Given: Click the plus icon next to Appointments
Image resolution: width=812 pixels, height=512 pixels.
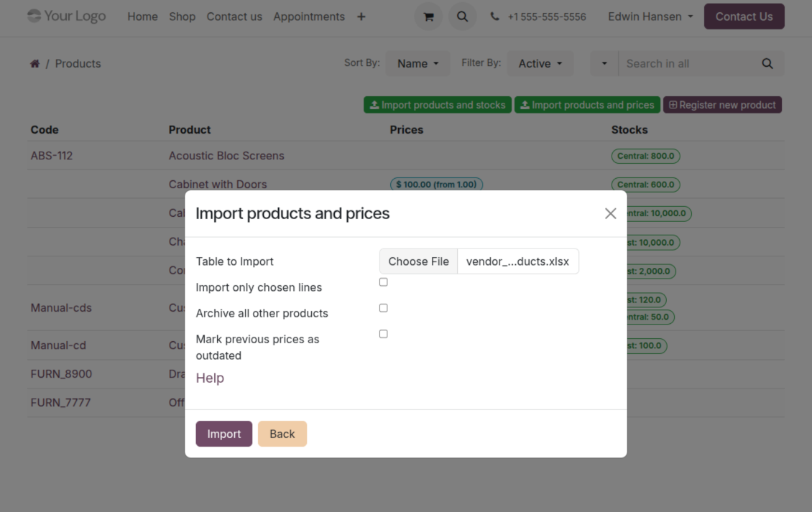Looking at the screenshot, I should point(361,17).
